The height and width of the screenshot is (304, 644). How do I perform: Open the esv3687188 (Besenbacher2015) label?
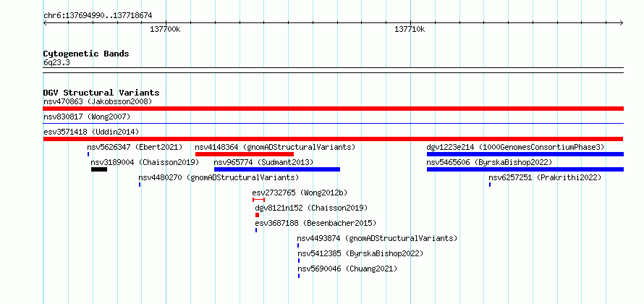click(x=315, y=223)
